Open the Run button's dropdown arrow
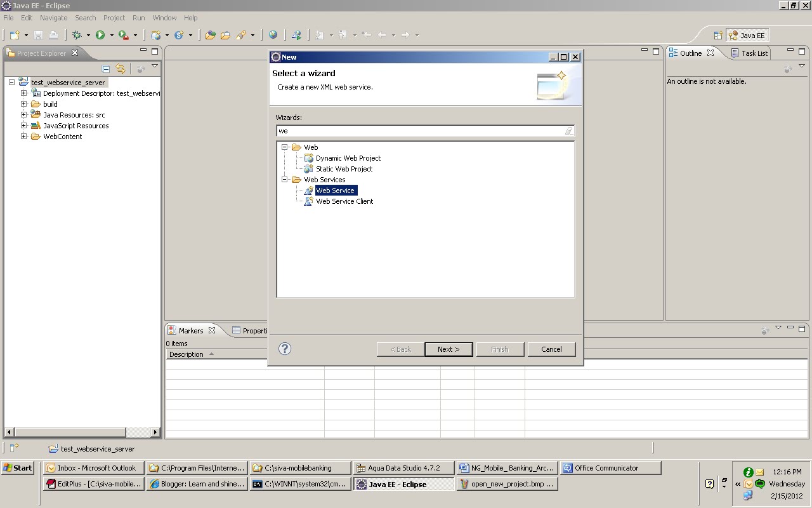The height and width of the screenshot is (508, 812). coord(111,35)
